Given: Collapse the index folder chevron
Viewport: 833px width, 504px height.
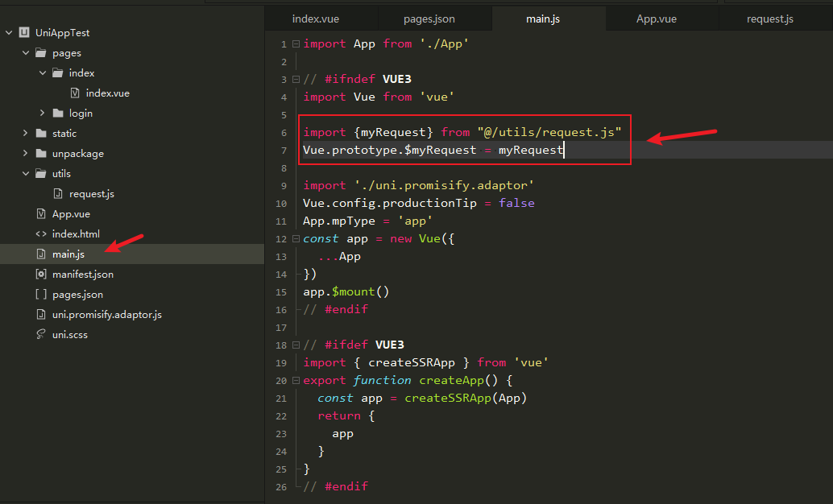Looking at the screenshot, I should point(43,72).
